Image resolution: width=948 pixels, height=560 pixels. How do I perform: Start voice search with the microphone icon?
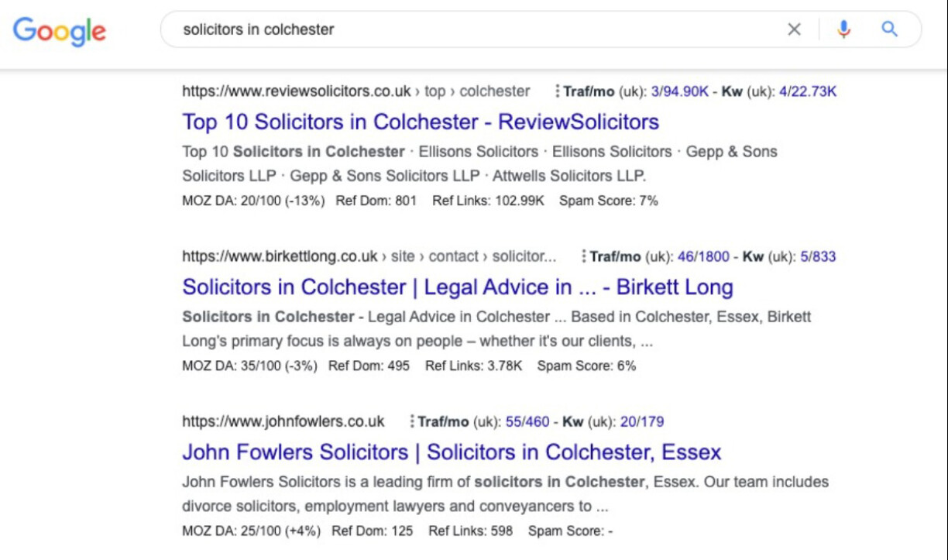pyautogui.click(x=843, y=29)
